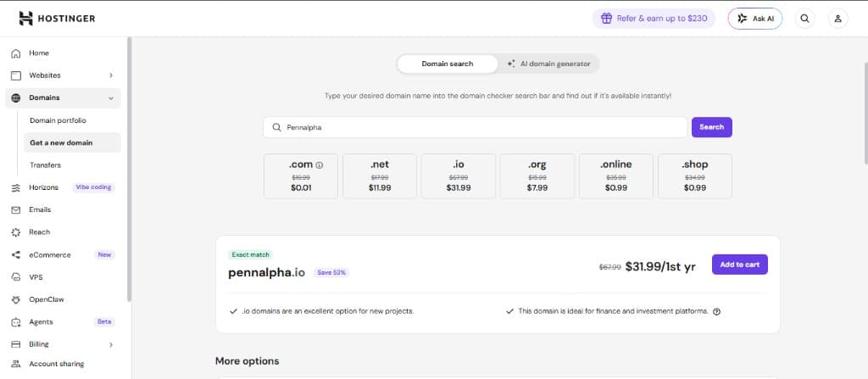
Task: Click the domain search input field
Action: point(475,127)
